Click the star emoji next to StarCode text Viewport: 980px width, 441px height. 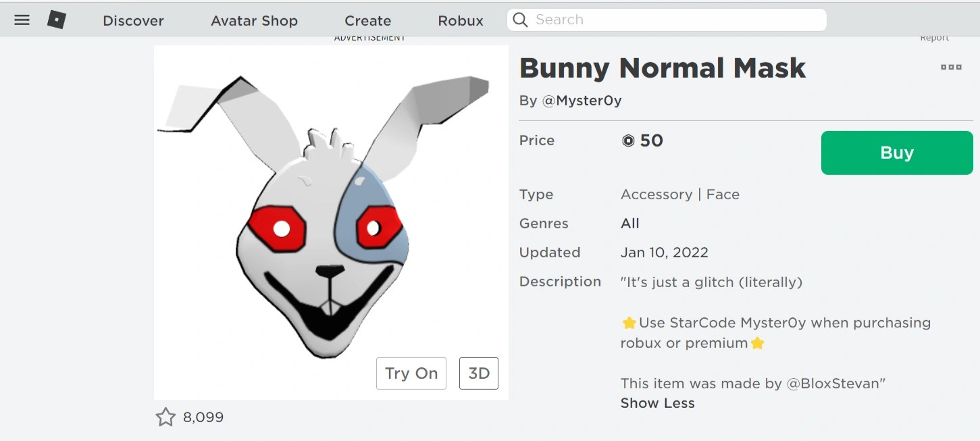point(628,323)
